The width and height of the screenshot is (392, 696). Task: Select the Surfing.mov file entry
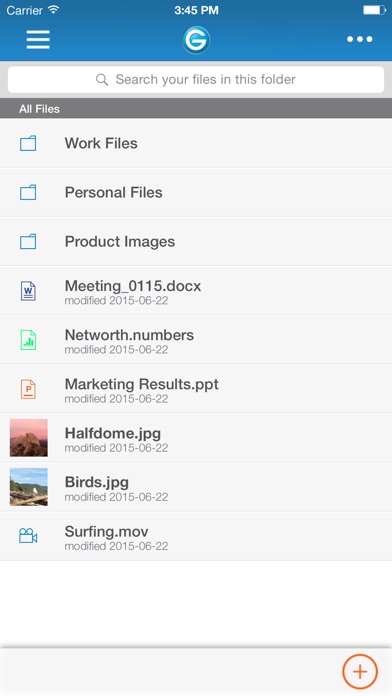(x=196, y=536)
